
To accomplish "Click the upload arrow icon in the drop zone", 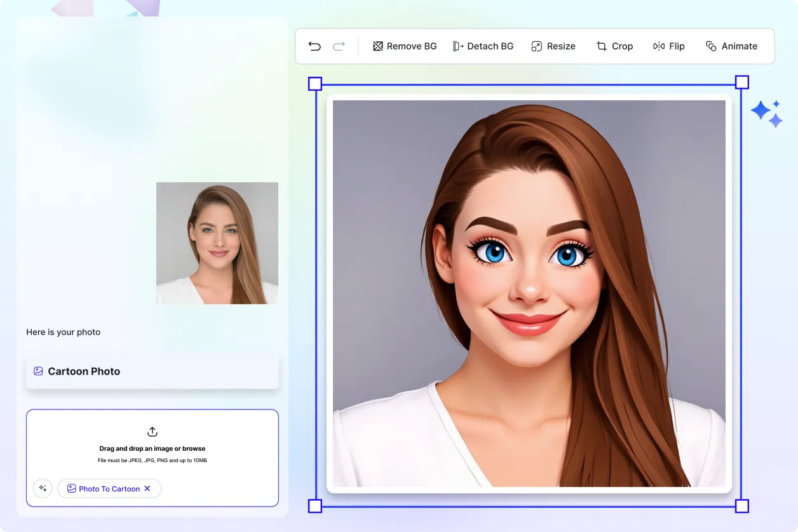I will 152,431.
